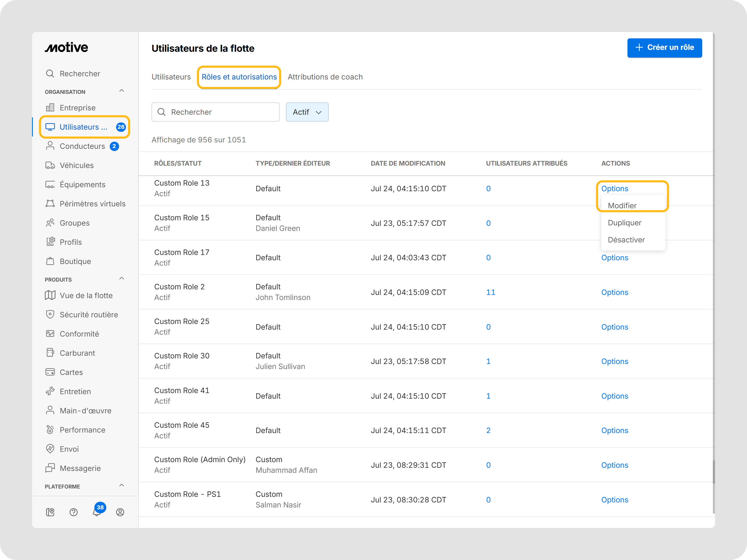Open Options for Custom Role 17

(615, 258)
